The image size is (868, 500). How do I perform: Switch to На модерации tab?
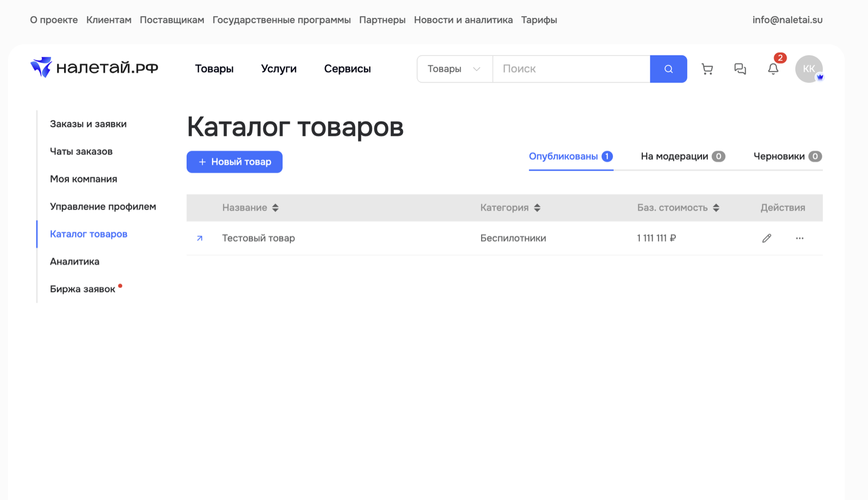(x=683, y=156)
